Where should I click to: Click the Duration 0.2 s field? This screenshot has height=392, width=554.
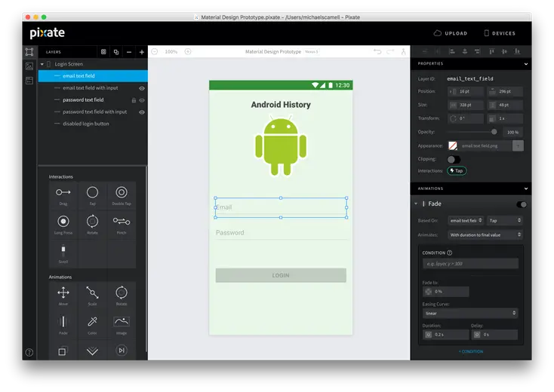pyautogui.click(x=445, y=335)
